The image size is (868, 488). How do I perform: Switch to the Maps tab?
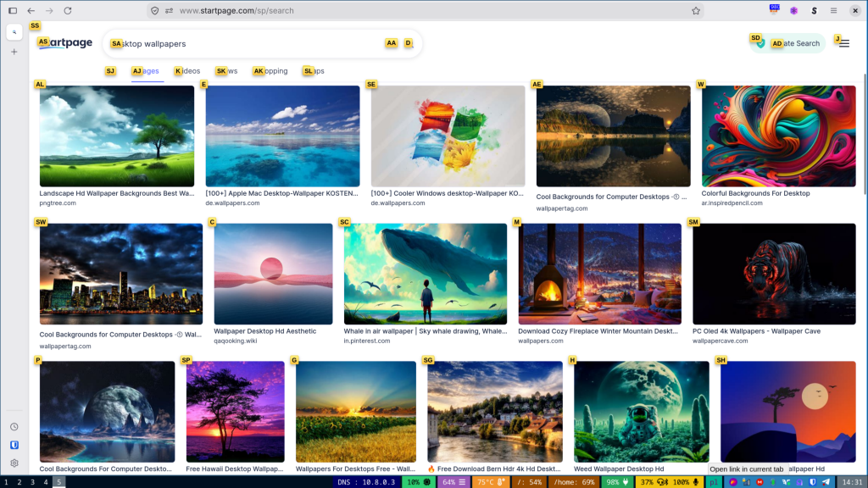pos(314,71)
